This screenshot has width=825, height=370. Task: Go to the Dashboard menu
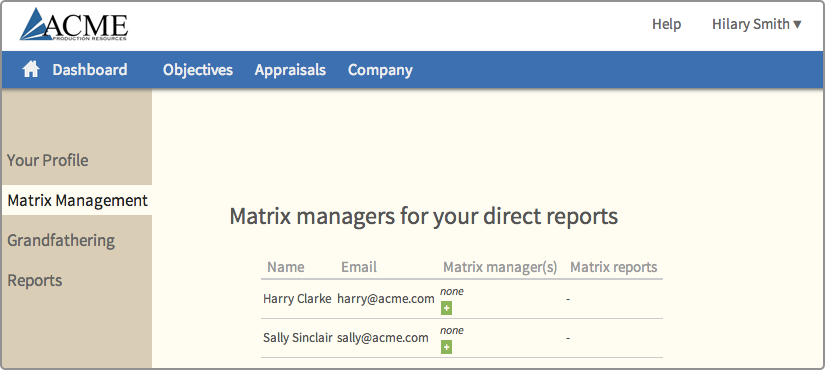(x=89, y=69)
